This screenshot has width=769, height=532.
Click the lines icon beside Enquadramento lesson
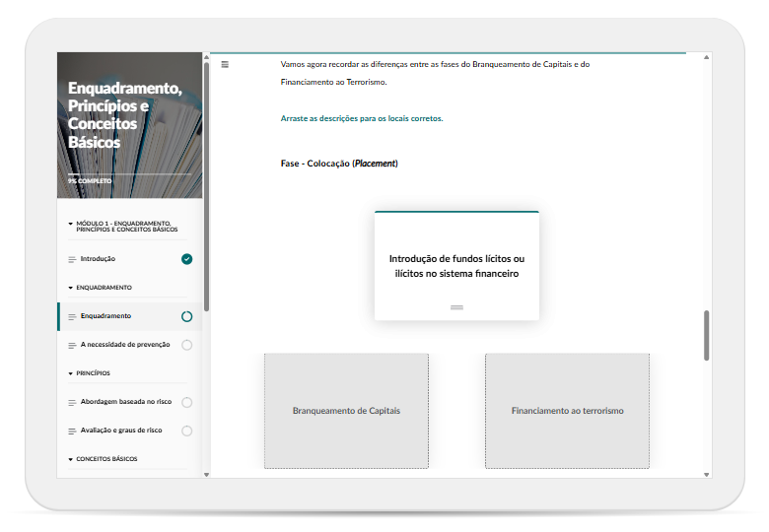72,317
